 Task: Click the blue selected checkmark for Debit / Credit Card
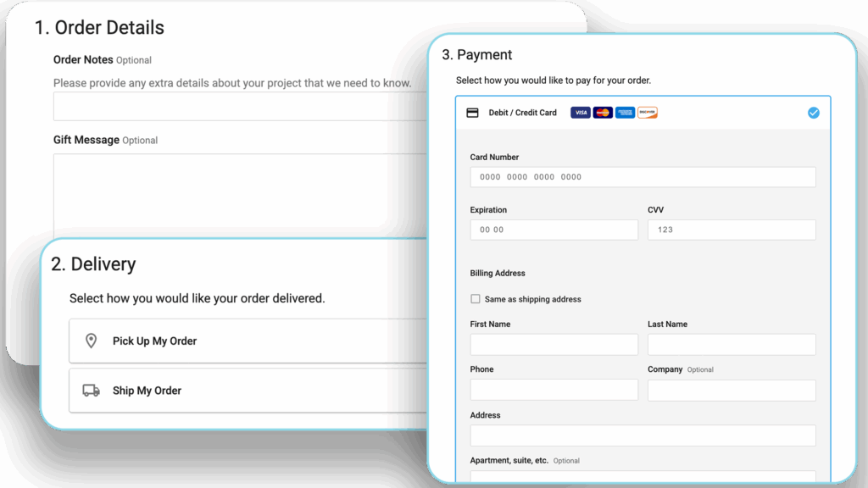tap(813, 113)
